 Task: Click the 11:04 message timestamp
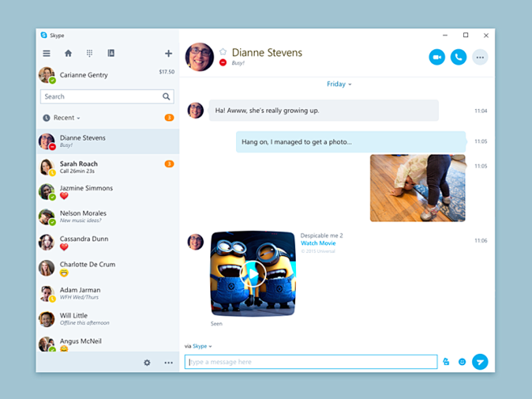(x=481, y=111)
